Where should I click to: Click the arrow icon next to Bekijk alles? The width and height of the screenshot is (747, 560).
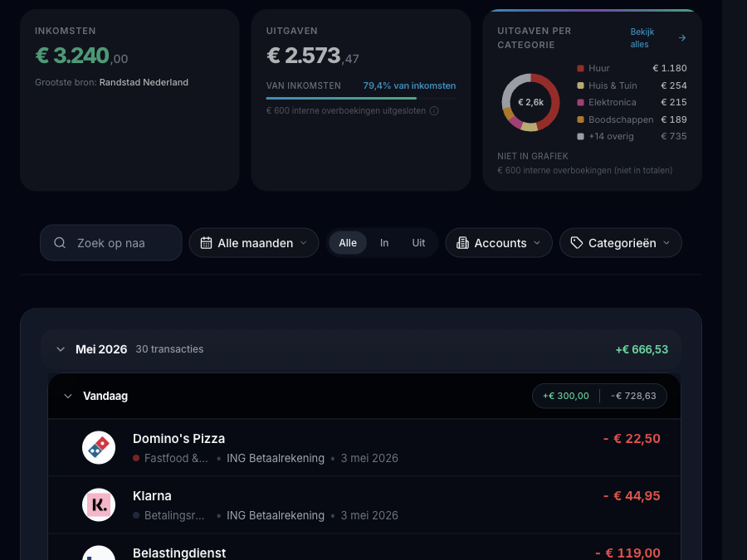pyautogui.click(x=682, y=37)
